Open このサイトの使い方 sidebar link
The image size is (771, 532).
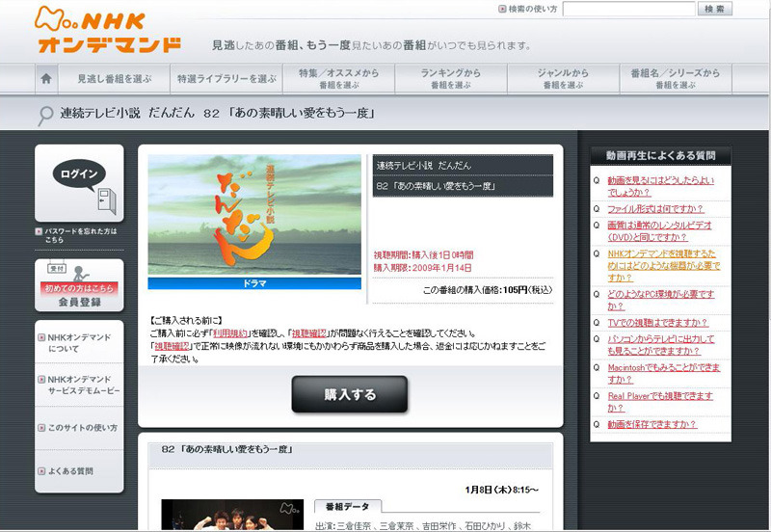click(83, 428)
